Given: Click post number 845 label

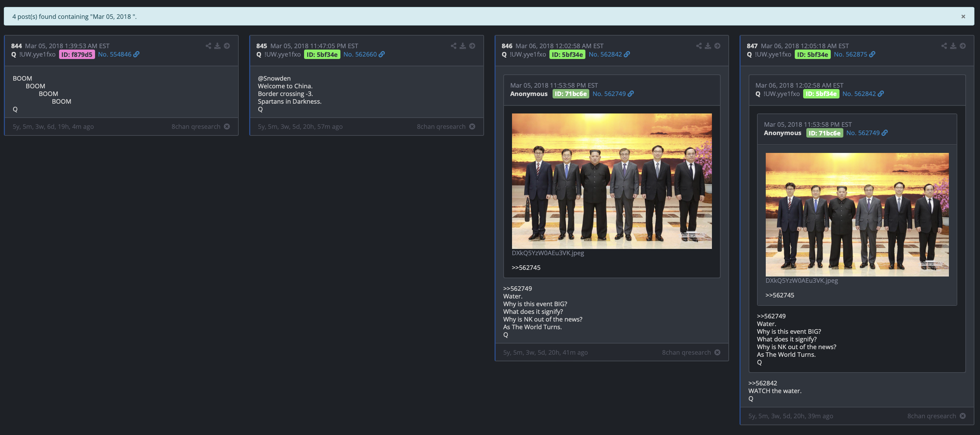Looking at the screenshot, I should (x=261, y=46).
